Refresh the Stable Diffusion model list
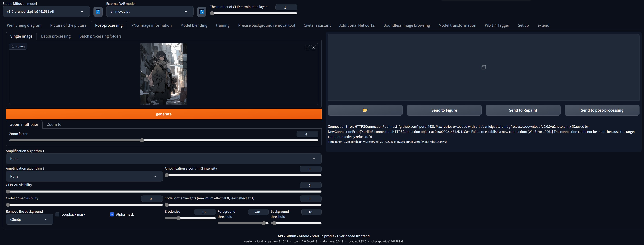 pos(98,11)
